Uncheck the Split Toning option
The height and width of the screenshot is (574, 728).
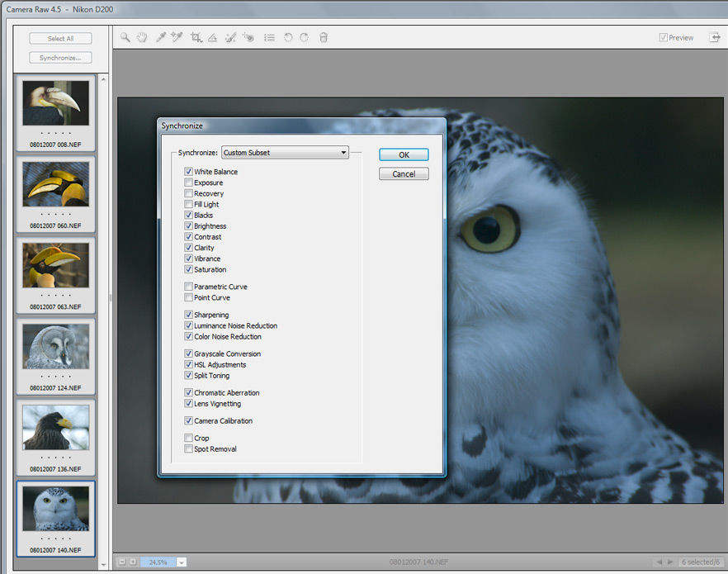point(188,375)
